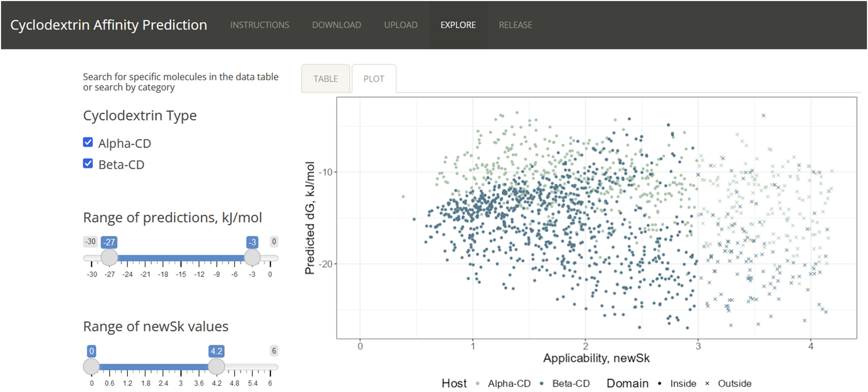Uncheck the Alpha-CD checkbox

(88, 143)
